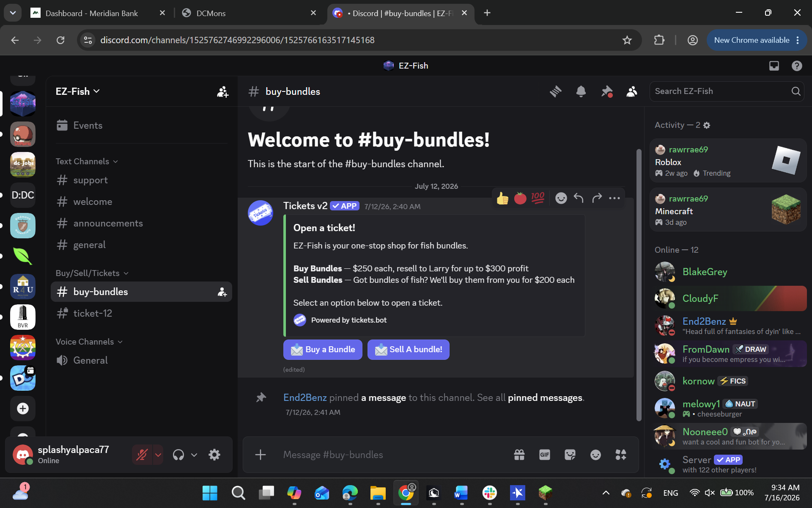This screenshot has width=812, height=508.
Task: Collapse the Text Channels category
Action: pyautogui.click(x=87, y=161)
